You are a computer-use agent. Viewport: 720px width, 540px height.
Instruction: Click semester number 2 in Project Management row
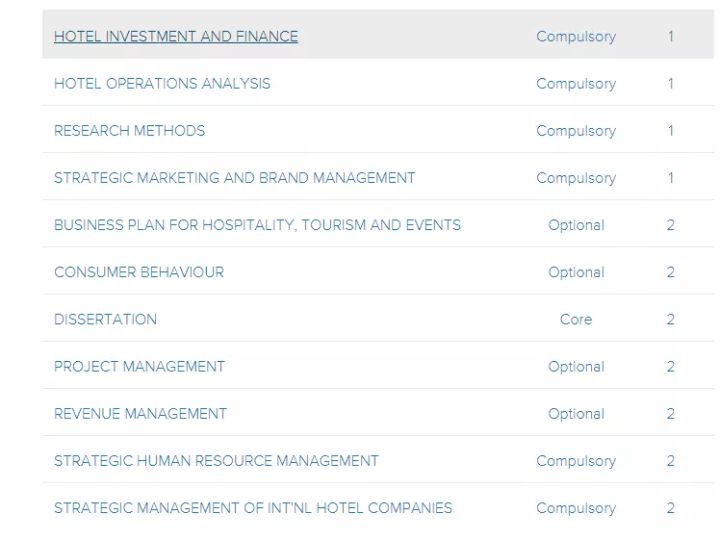(x=671, y=367)
